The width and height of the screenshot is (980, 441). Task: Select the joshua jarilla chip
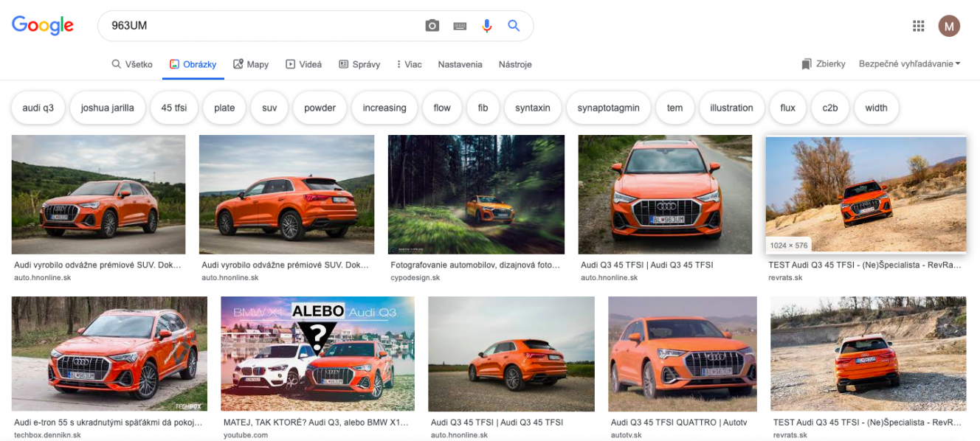click(108, 108)
